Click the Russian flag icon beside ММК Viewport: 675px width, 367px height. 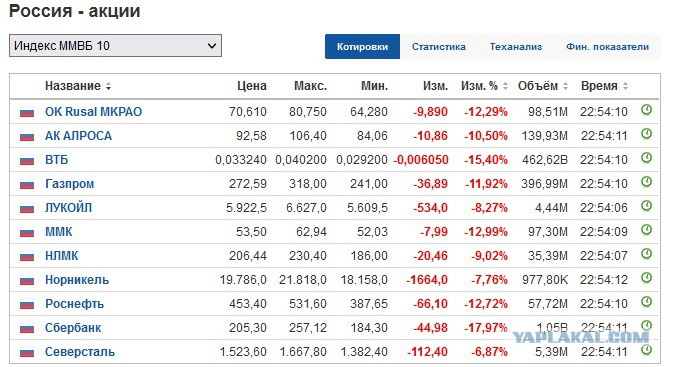[x=27, y=233]
